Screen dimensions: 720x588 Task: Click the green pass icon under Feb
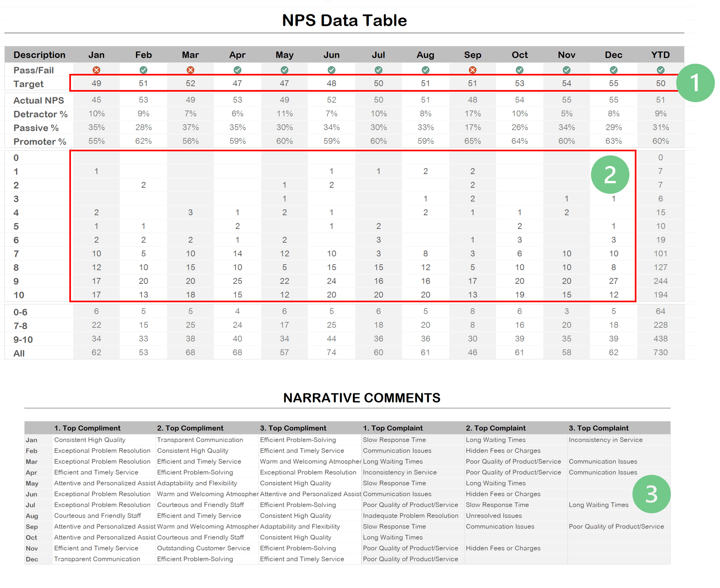point(143,70)
